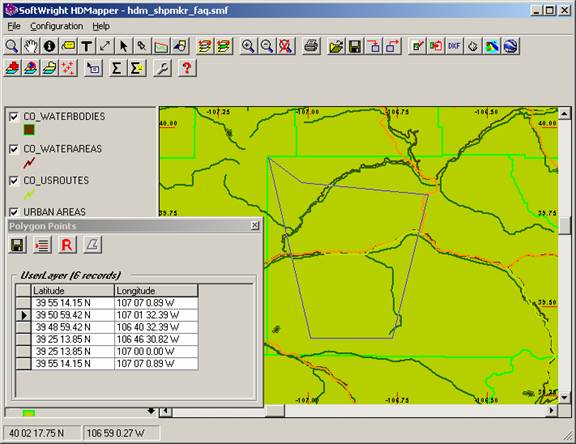
Task: Click the CO_WATERAREAS red line symbol
Action: [x=29, y=162]
